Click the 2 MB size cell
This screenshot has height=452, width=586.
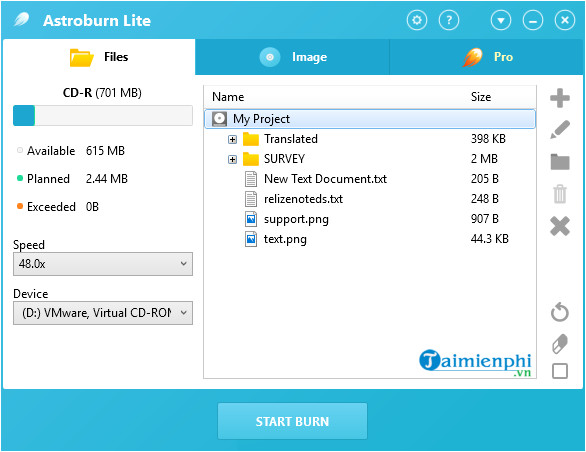pos(484,159)
